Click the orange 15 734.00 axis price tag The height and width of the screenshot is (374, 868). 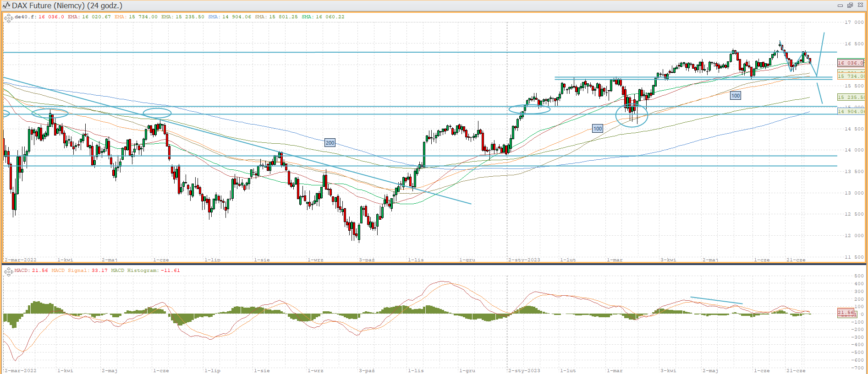(851, 76)
